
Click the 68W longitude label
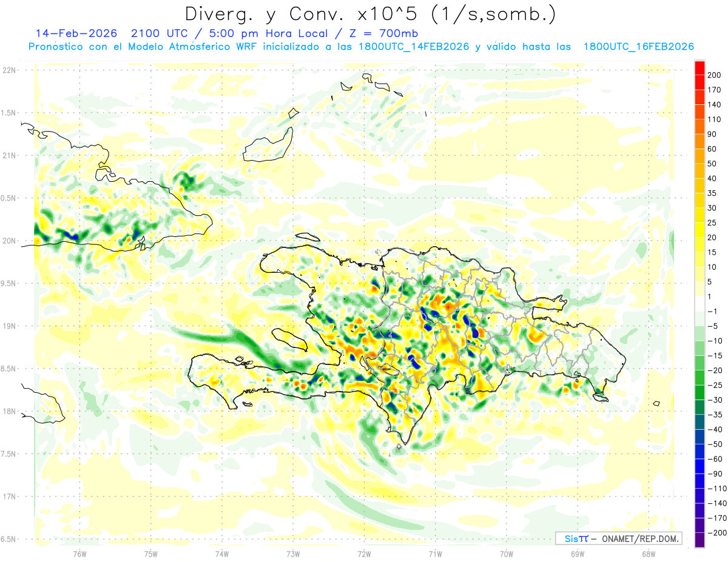point(649,554)
